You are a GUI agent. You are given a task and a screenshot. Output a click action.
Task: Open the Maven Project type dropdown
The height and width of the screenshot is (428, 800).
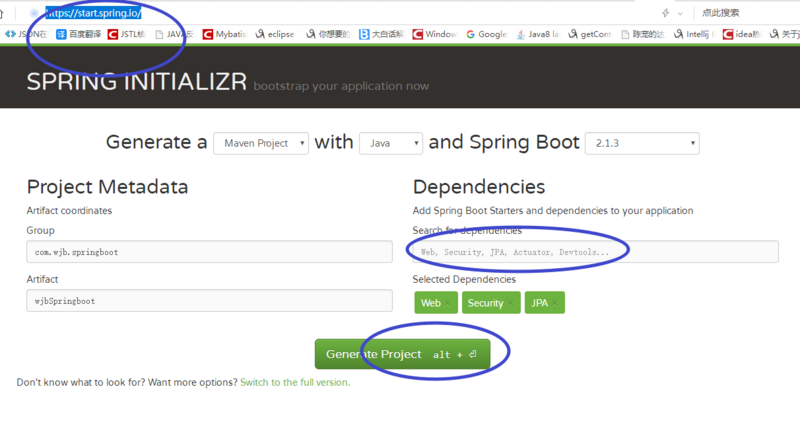261,143
